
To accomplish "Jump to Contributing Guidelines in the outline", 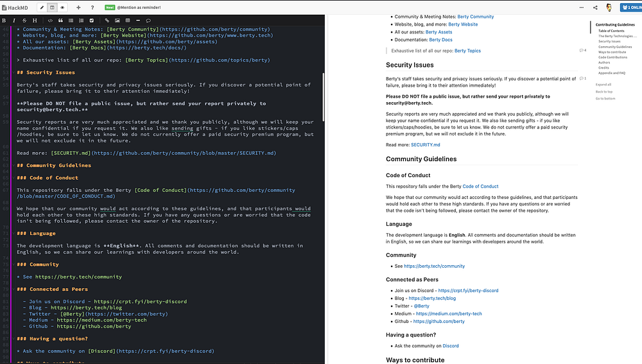I will point(615,24).
